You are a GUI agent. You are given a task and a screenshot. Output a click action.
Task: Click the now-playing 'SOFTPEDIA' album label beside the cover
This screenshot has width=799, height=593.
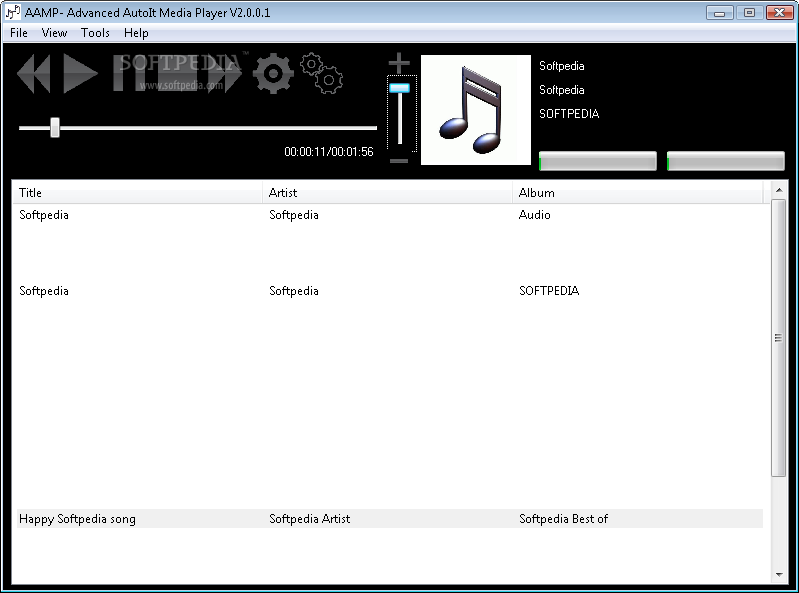click(569, 114)
